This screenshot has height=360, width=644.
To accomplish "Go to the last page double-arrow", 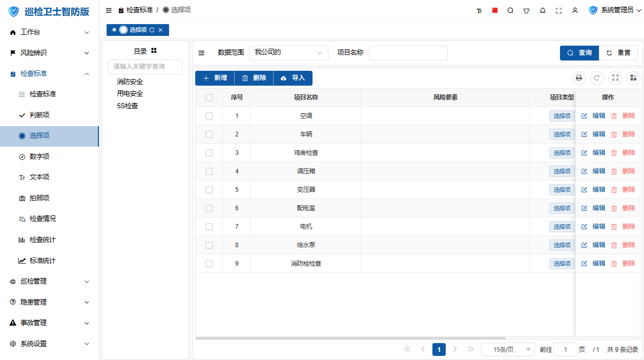I will [471, 349].
